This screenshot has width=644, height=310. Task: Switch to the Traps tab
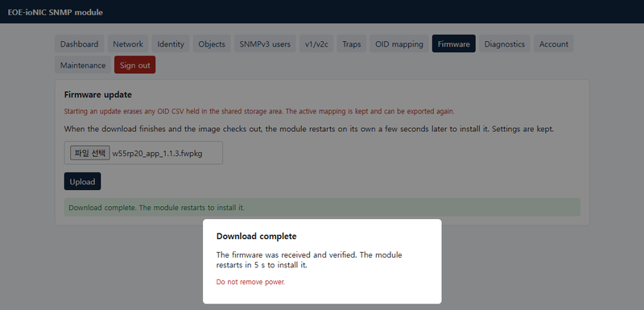352,44
